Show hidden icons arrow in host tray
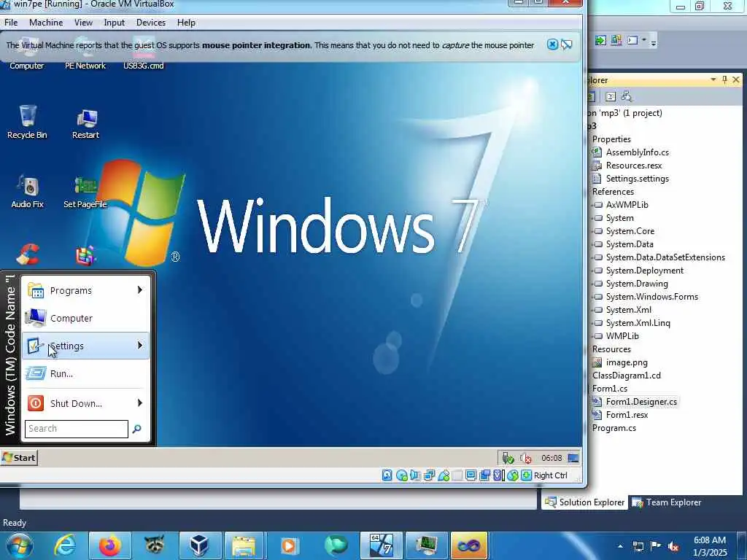 (x=620, y=547)
